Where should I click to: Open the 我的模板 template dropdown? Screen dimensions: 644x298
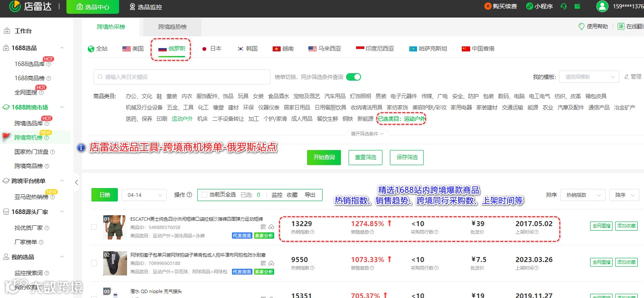(589, 77)
